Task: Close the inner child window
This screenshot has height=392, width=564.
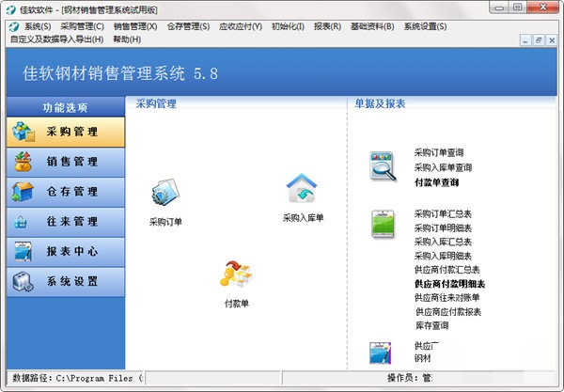Action: 552,40
